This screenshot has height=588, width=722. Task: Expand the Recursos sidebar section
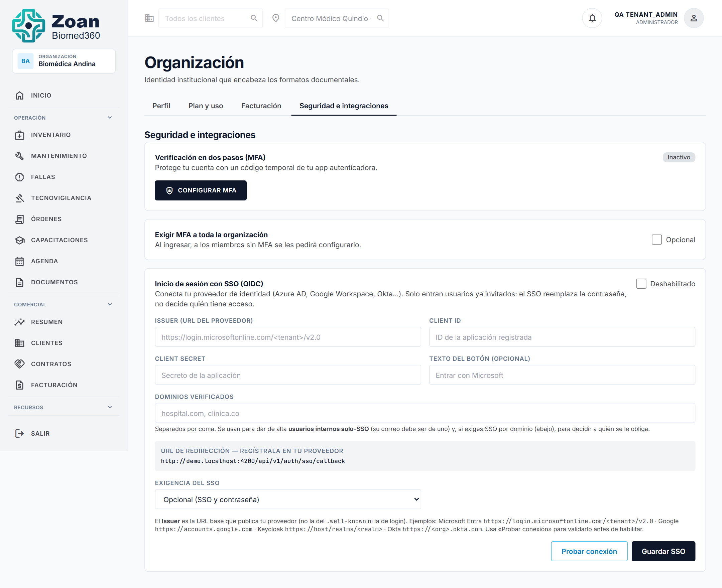(110, 407)
